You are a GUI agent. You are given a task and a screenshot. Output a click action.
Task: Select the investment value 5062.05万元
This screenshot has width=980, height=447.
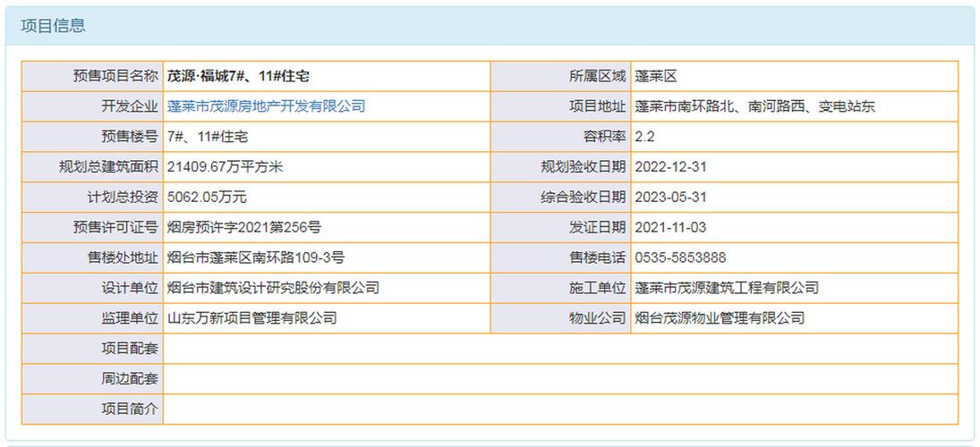207,198
